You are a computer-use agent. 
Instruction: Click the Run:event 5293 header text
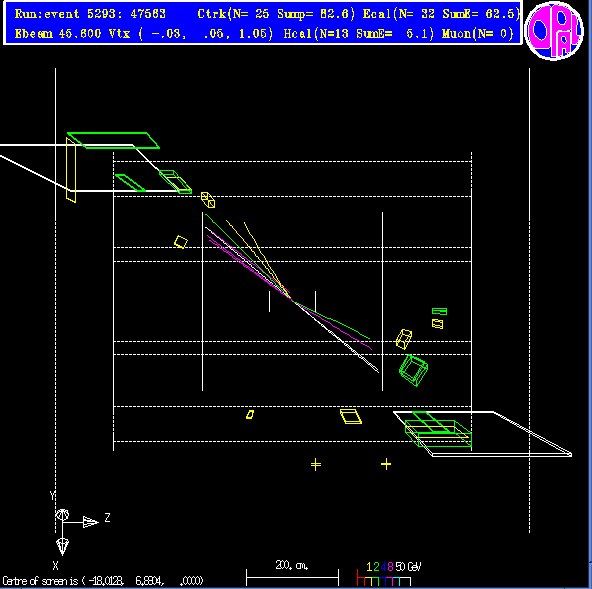(90, 14)
